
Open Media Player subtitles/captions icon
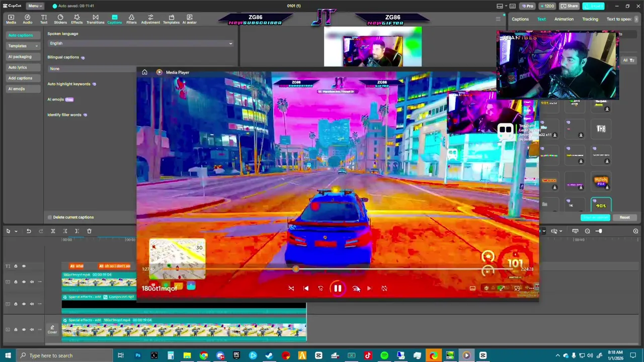coord(472,288)
